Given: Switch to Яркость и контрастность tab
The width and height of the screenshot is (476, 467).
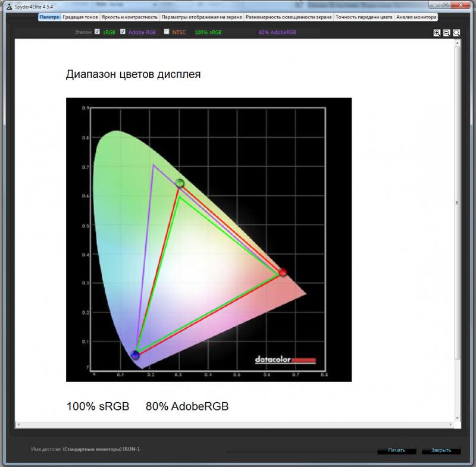Looking at the screenshot, I should [x=130, y=17].
